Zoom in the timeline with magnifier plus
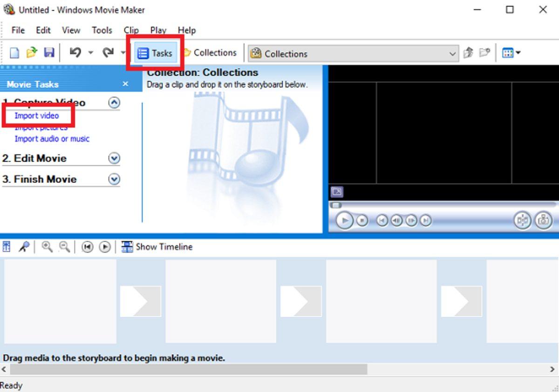The image size is (559, 392). click(47, 247)
